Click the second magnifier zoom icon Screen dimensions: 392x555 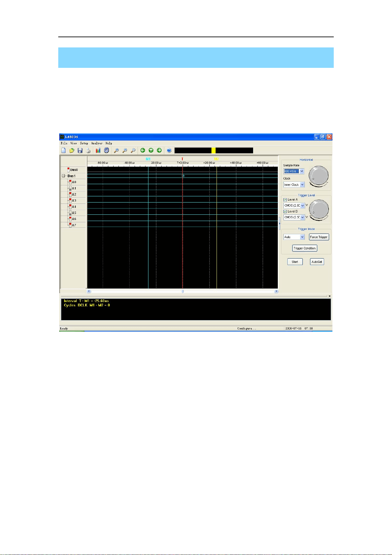[125, 151]
